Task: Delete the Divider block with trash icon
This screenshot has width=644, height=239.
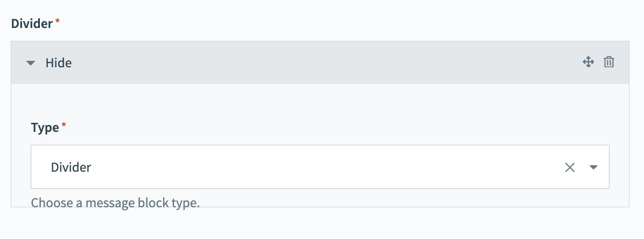Action: pyautogui.click(x=608, y=62)
